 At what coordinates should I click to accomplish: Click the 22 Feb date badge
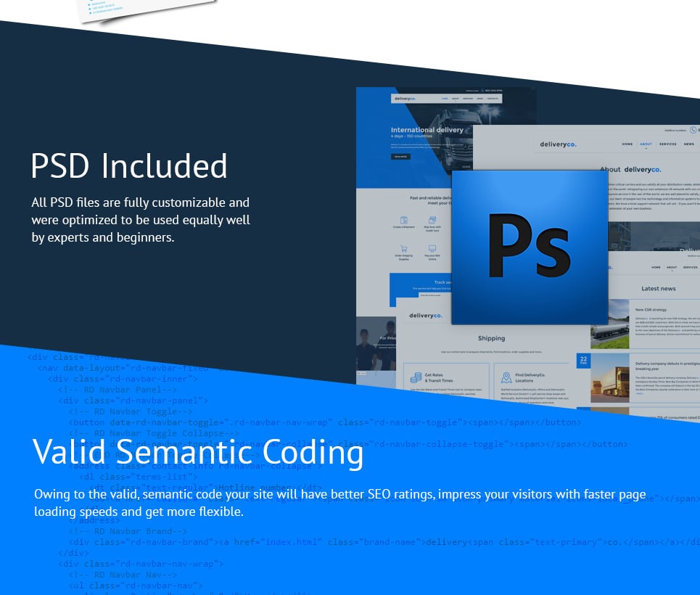click(583, 361)
